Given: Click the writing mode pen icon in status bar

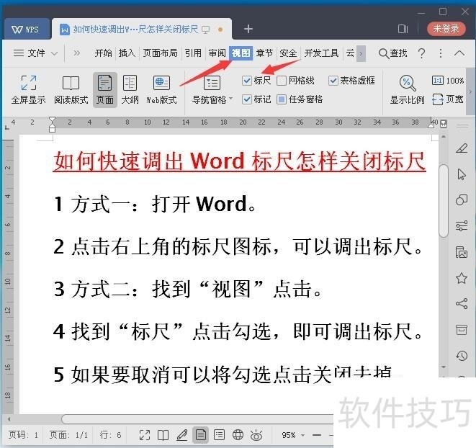Looking at the screenshot, I should [182, 435].
